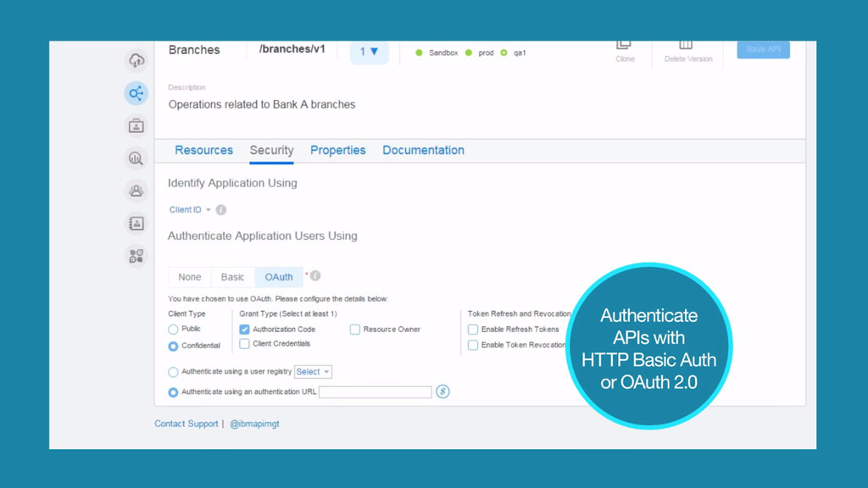Click the qa1 environment status dot
The image size is (868, 488).
pyautogui.click(x=504, y=53)
